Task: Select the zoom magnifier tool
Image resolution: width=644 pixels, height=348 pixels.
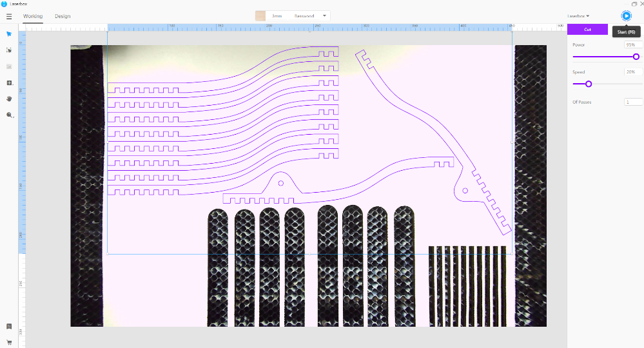Action: point(10,115)
